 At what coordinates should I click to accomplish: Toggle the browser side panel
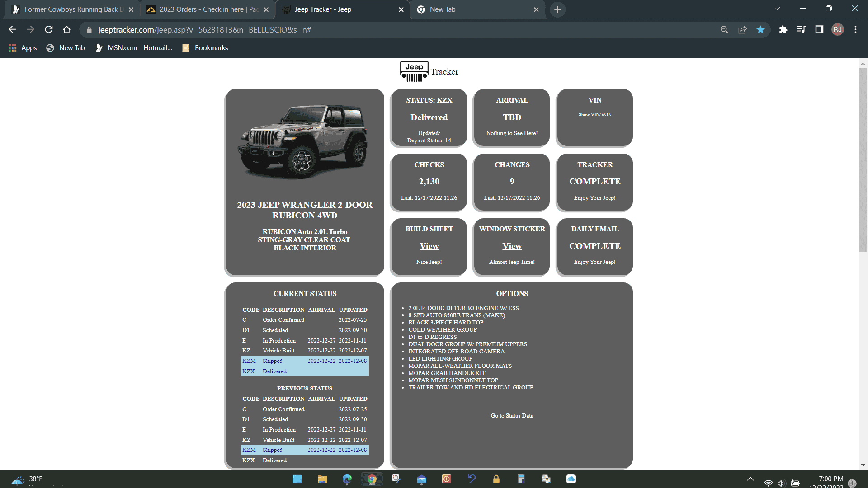(x=819, y=30)
